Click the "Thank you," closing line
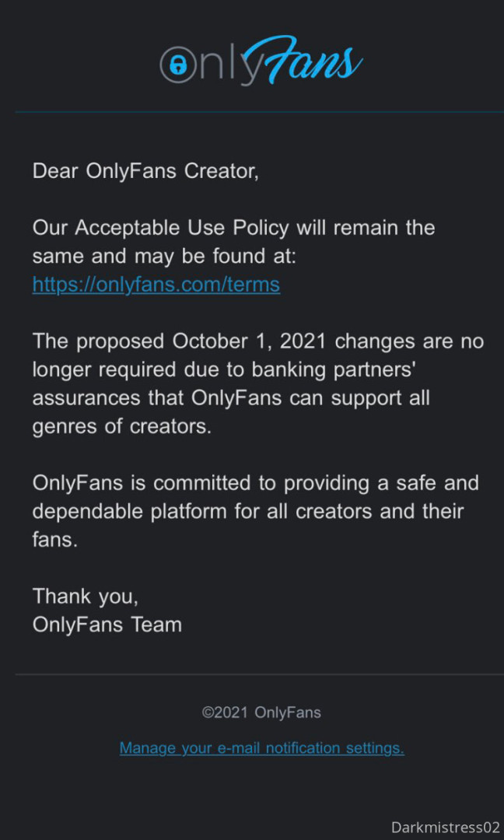This screenshot has height=840, width=504. click(x=86, y=597)
